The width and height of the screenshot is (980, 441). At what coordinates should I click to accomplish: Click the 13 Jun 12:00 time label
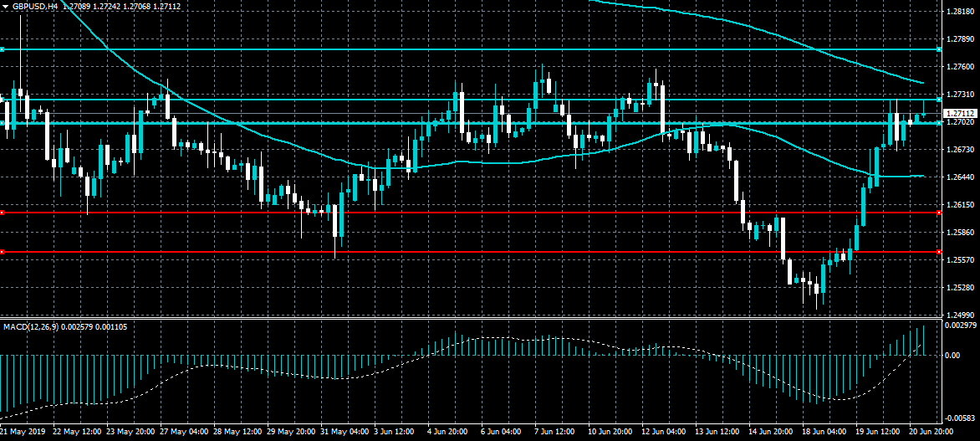[x=719, y=433]
